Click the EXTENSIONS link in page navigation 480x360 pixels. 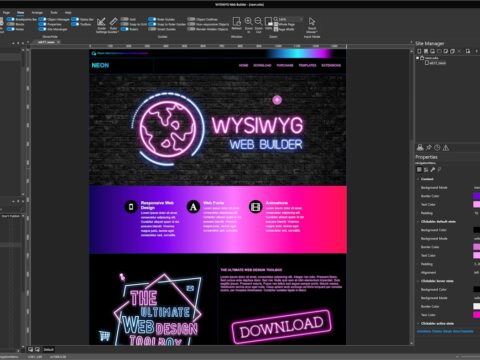[331, 65]
